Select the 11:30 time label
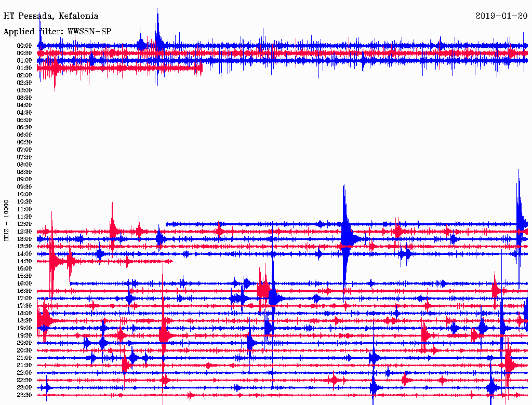This screenshot has height=405, width=532. 24,217
